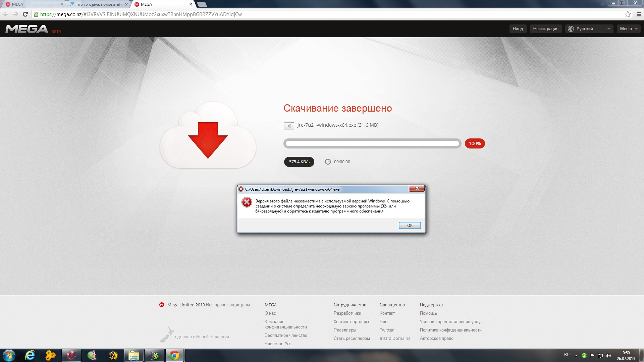Click the New Zealand map icon

(x=167, y=334)
